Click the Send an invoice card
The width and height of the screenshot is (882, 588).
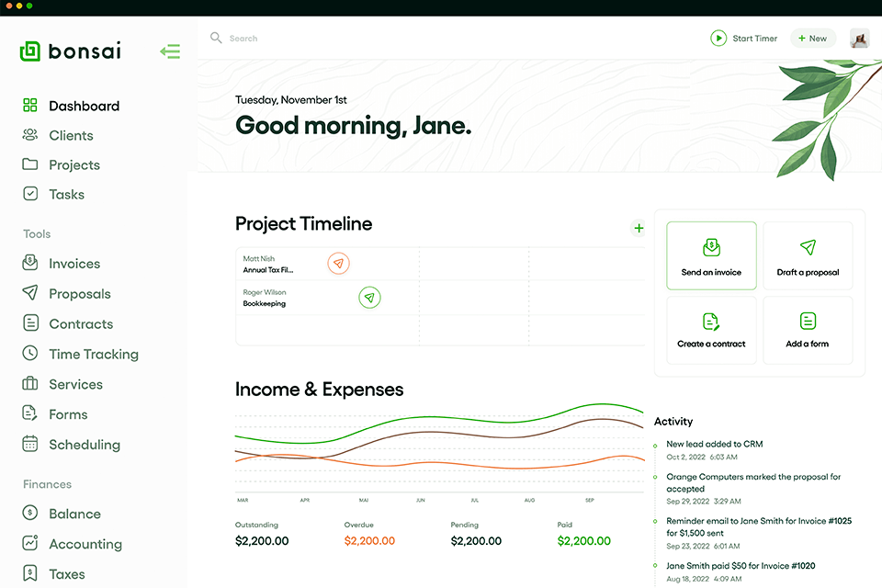coord(711,255)
